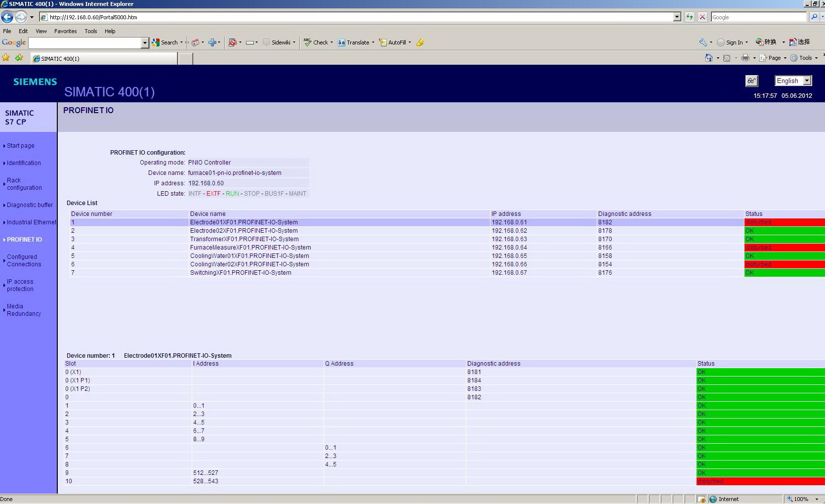
Task: Open the View menu
Action: (41, 31)
